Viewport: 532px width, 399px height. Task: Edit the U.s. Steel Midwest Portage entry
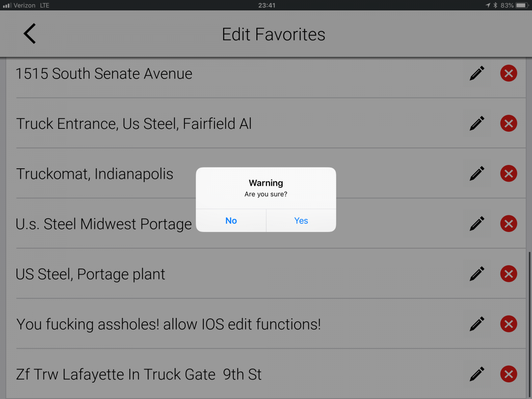tap(477, 224)
